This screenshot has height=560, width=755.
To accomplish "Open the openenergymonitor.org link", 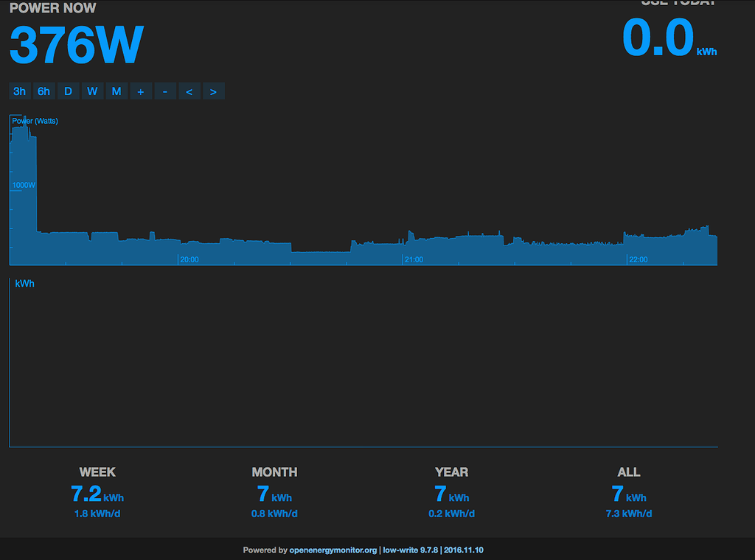I will click(x=331, y=550).
